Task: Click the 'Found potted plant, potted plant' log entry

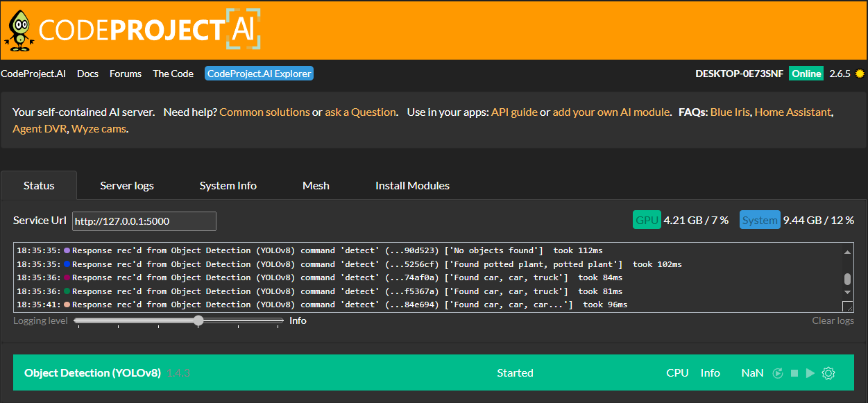Action: tap(349, 264)
